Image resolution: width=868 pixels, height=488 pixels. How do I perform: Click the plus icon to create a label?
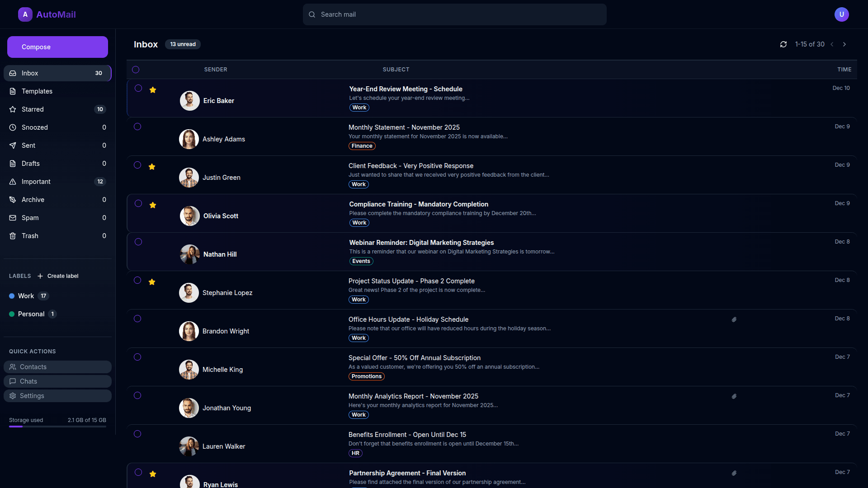tap(40, 276)
